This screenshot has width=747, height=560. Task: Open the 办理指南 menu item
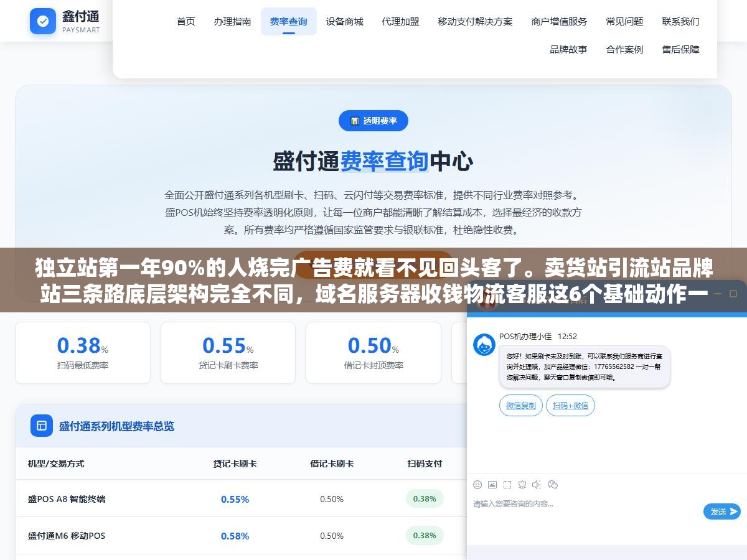click(232, 21)
